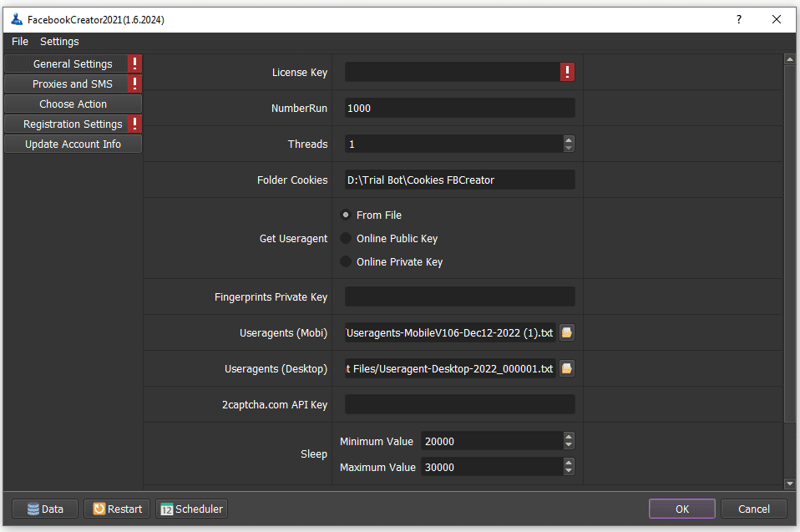
Task: Click the help question mark in title bar
Action: (x=739, y=19)
